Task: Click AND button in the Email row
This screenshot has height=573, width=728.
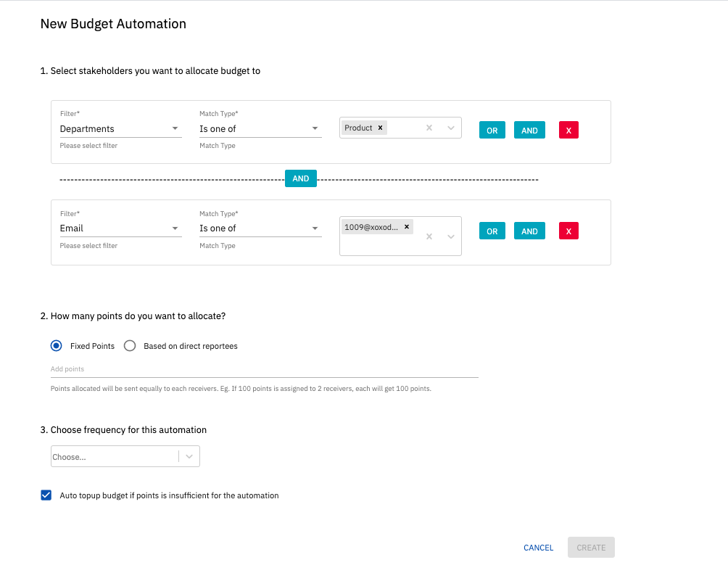Action: coord(529,231)
